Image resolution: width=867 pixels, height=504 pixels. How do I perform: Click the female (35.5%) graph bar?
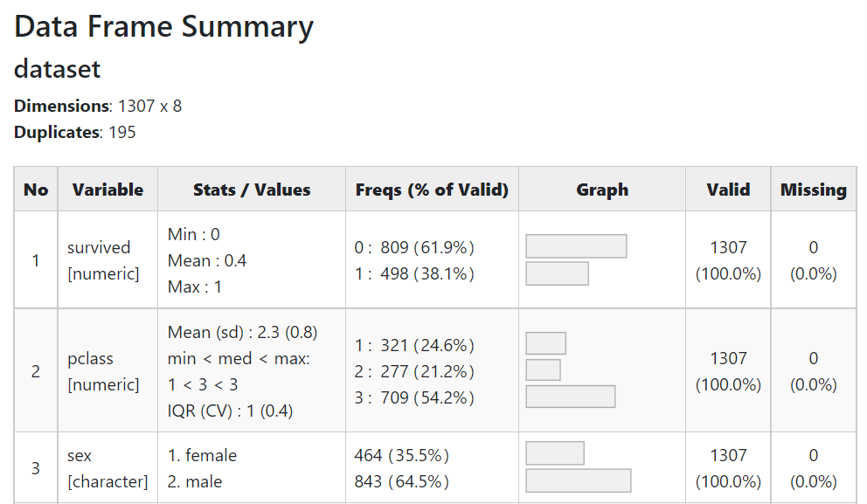point(554,453)
